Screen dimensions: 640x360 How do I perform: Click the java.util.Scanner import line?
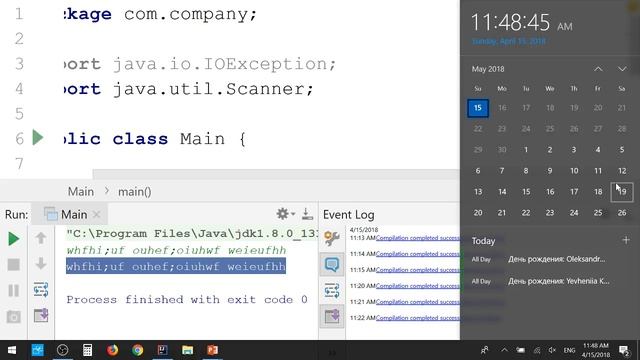(x=189, y=89)
